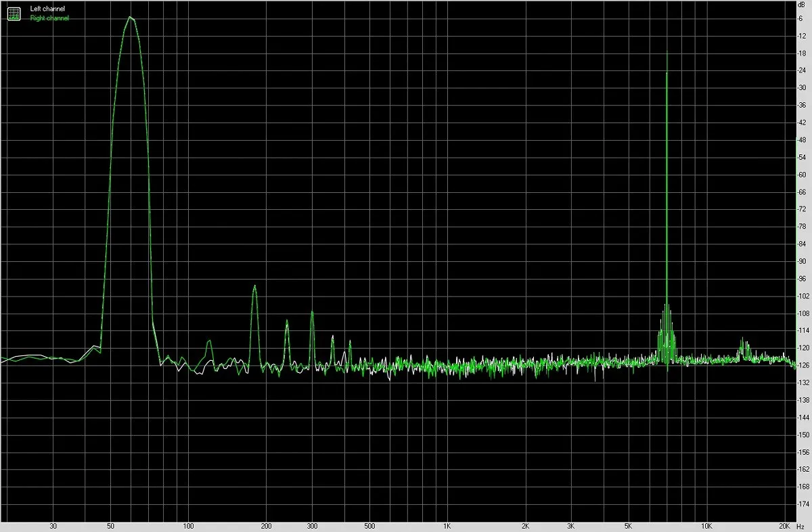This screenshot has height=532, width=812.
Task: Click the -36 dB axis value
Action: pyautogui.click(x=803, y=105)
